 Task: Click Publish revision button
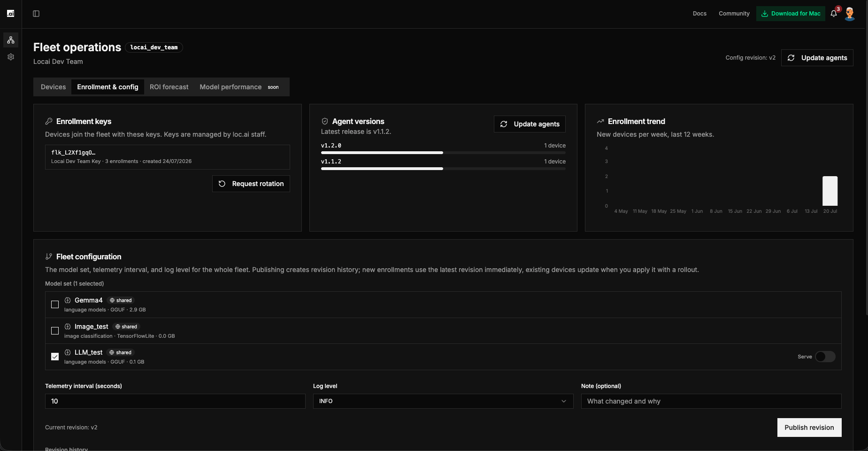(809, 428)
